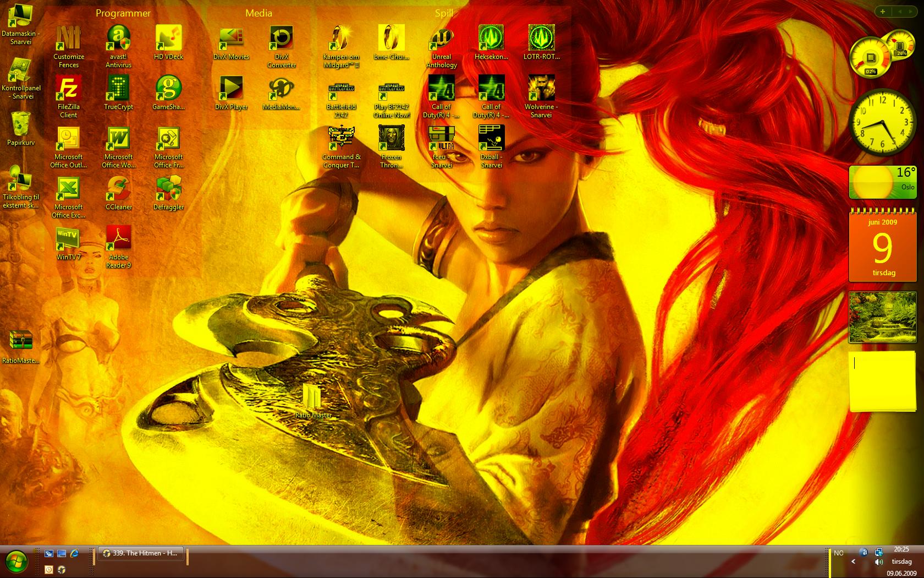924x578 pixels.
Task: Launch the second Call of Duty(R) 4 icon
Action: pyautogui.click(x=491, y=97)
